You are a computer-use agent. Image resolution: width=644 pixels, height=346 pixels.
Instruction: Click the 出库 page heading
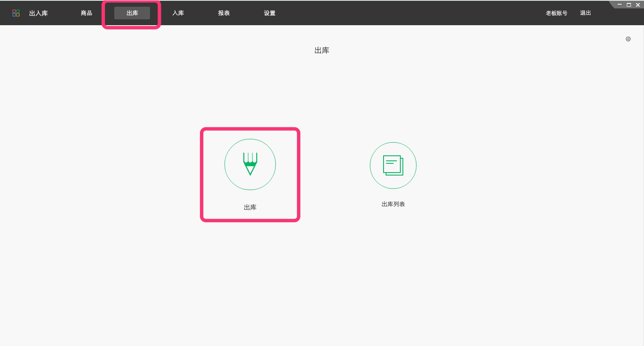pos(322,50)
